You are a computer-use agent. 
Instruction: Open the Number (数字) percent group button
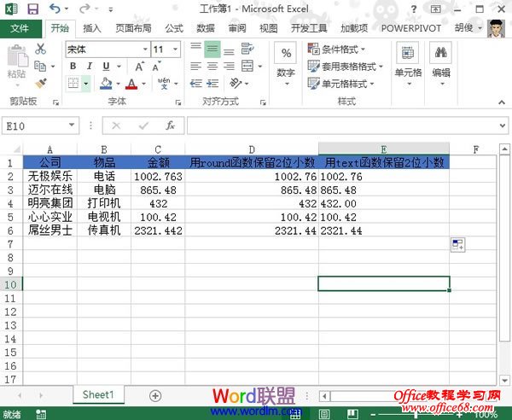click(286, 64)
